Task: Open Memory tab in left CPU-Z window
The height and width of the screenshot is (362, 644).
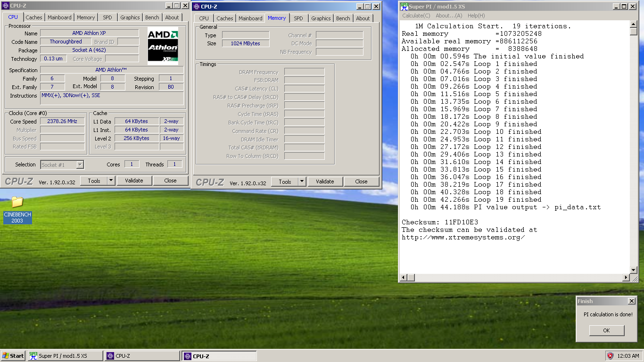Action: (86, 17)
